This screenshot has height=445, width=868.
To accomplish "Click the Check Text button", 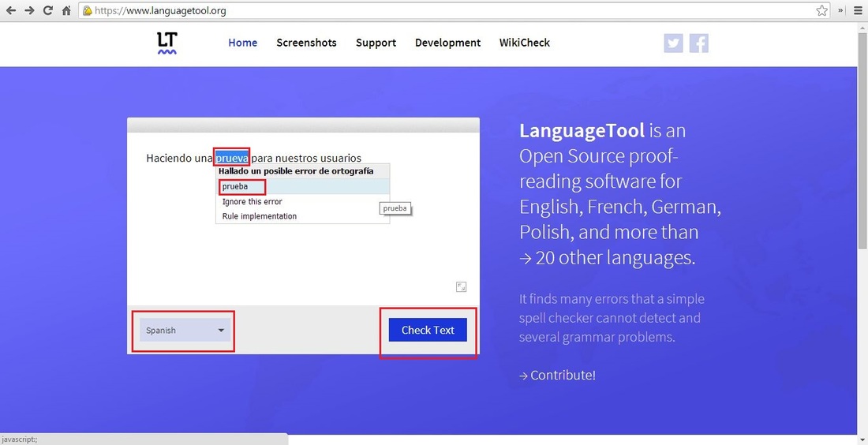I will click(x=428, y=330).
